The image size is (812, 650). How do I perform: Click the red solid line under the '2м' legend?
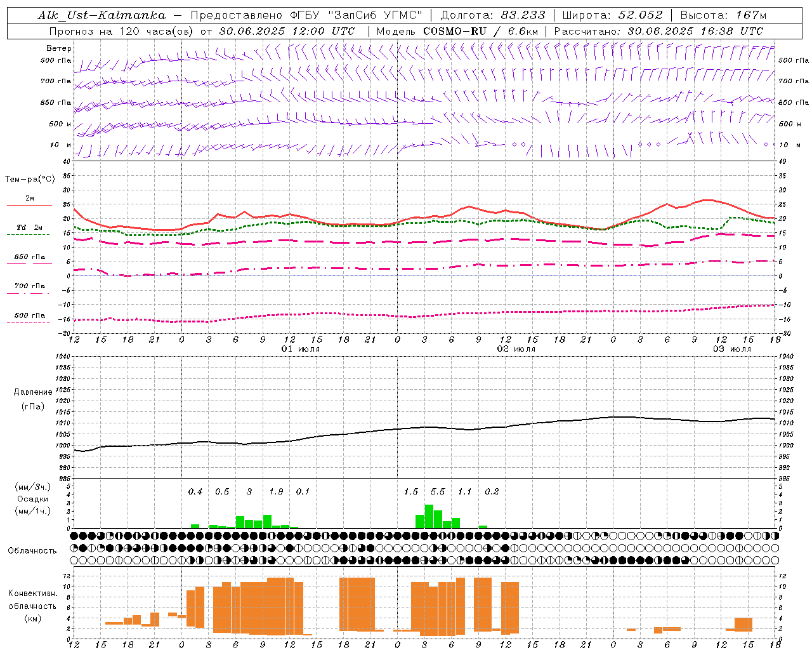pos(29,205)
